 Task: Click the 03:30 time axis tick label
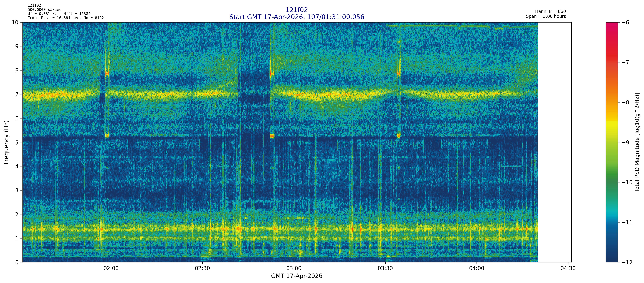385,269
